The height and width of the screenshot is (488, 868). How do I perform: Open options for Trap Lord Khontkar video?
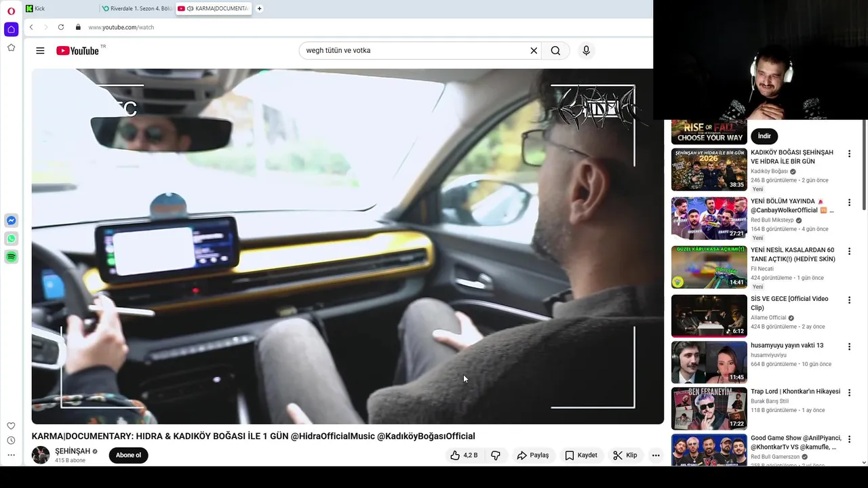click(x=849, y=393)
